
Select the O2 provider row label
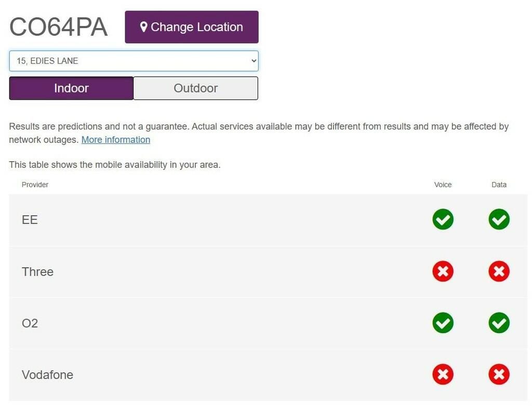[x=30, y=323]
